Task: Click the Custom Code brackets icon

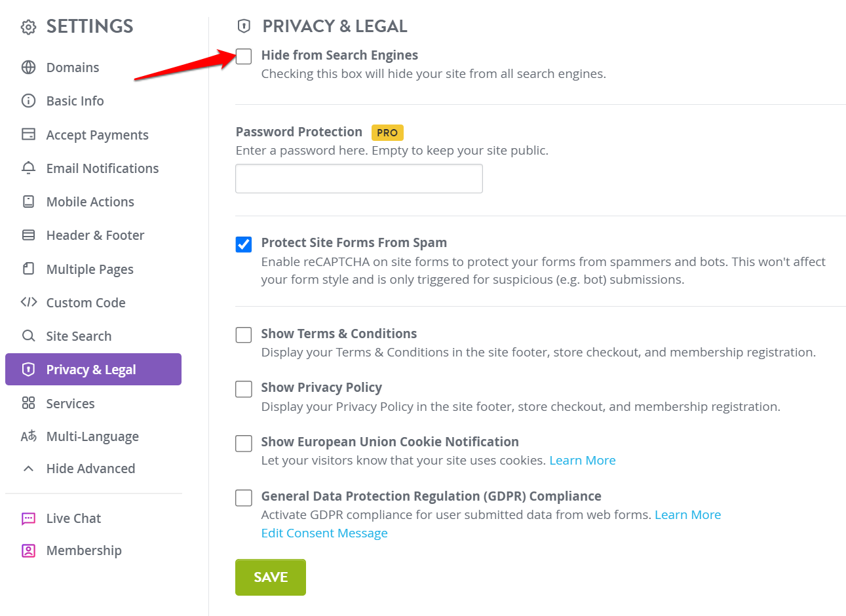Action: point(28,302)
